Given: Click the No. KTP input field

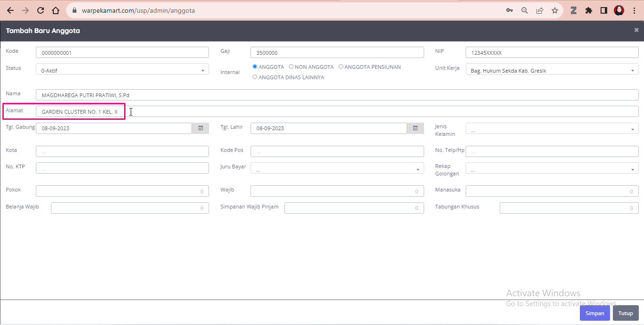Looking at the screenshot, I should [x=122, y=168].
